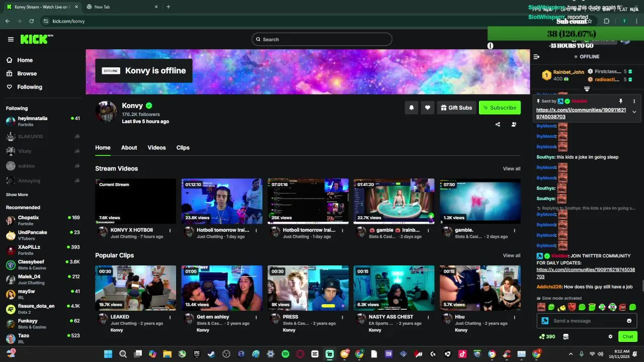Open TikTok from the taskbar
644x362 pixels.
tap(462, 354)
